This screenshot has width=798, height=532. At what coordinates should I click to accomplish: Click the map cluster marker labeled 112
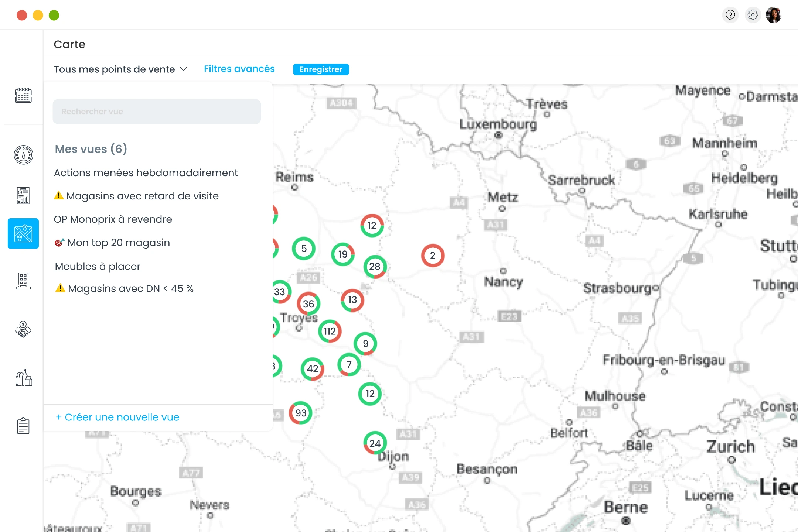coord(330,331)
